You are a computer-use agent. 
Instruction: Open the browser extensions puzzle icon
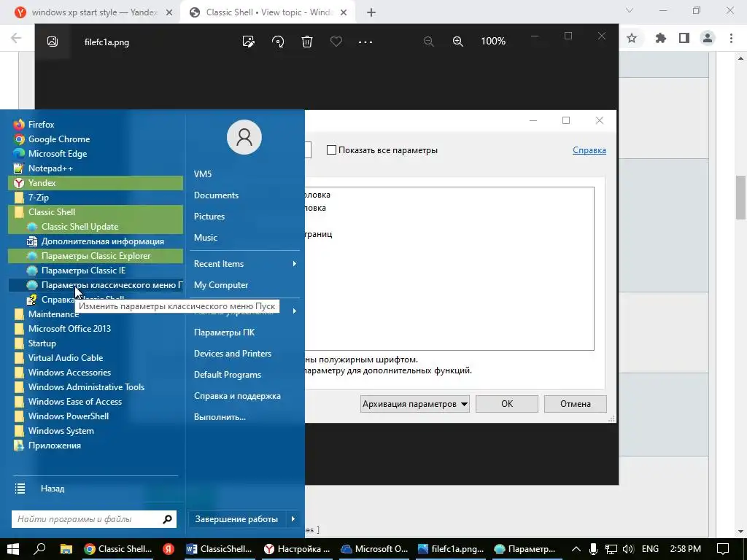[x=661, y=38]
